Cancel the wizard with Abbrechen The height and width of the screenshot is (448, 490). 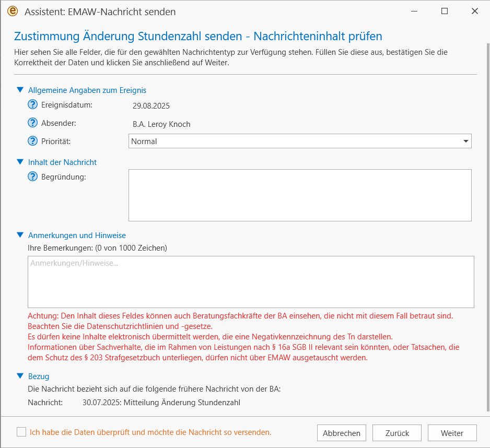coord(342,433)
